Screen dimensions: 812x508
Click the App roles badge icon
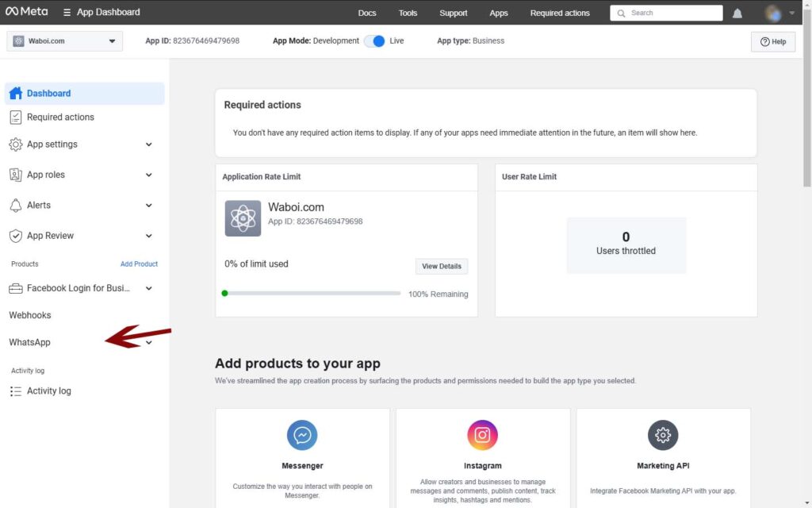[x=16, y=175]
